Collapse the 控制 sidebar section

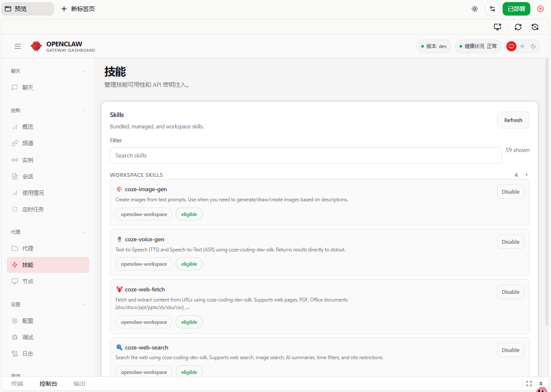pyautogui.click(x=84, y=110)
